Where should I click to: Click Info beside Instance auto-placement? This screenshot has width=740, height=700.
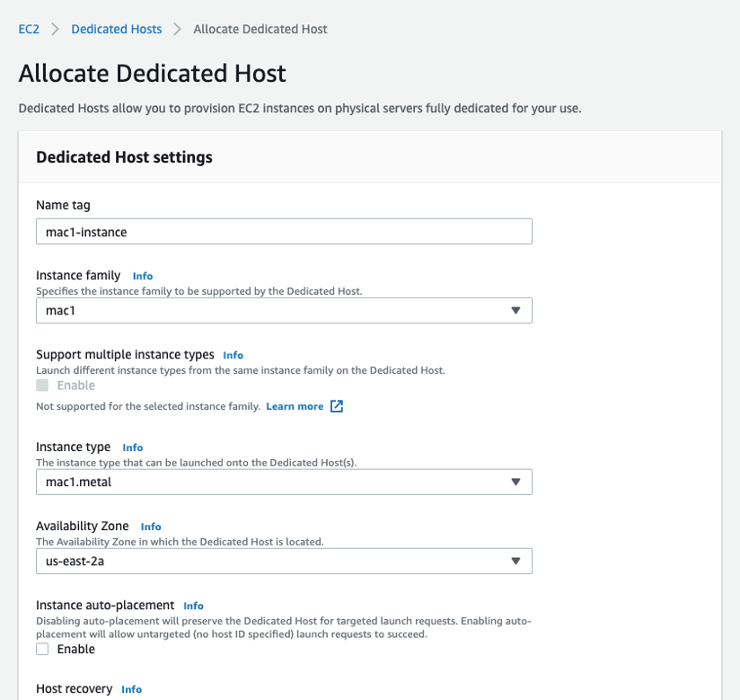point(193,606)
